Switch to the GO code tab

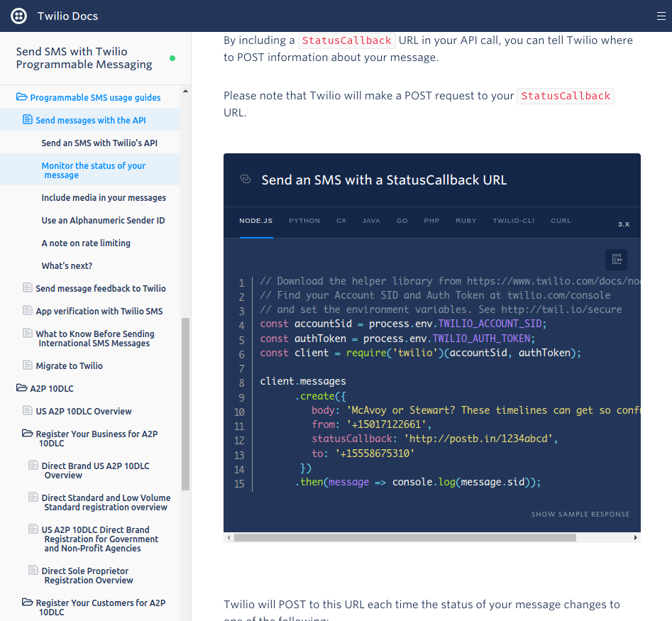point(402,221)
